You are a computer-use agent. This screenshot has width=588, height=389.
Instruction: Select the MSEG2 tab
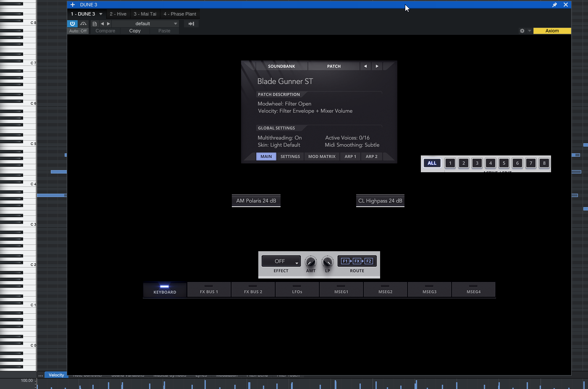385,290
